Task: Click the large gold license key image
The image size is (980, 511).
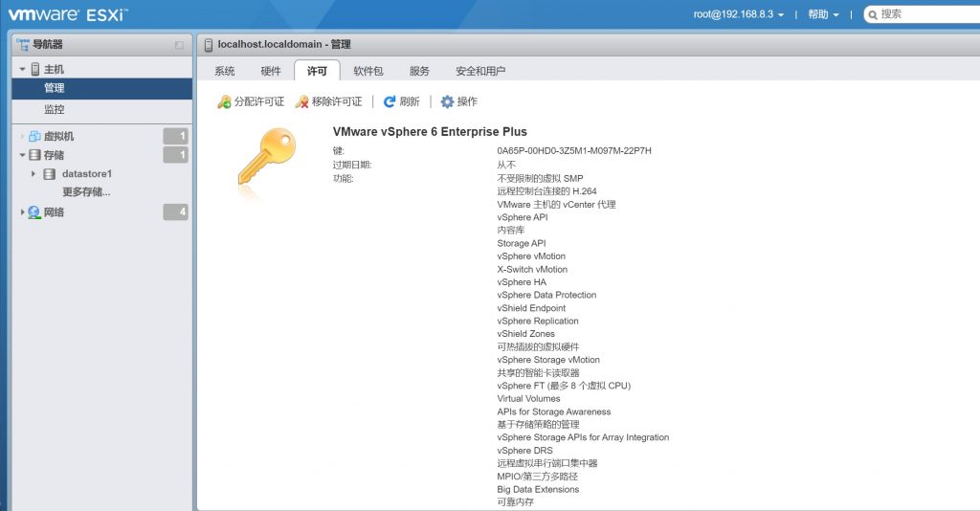Action: coord(266,158)
